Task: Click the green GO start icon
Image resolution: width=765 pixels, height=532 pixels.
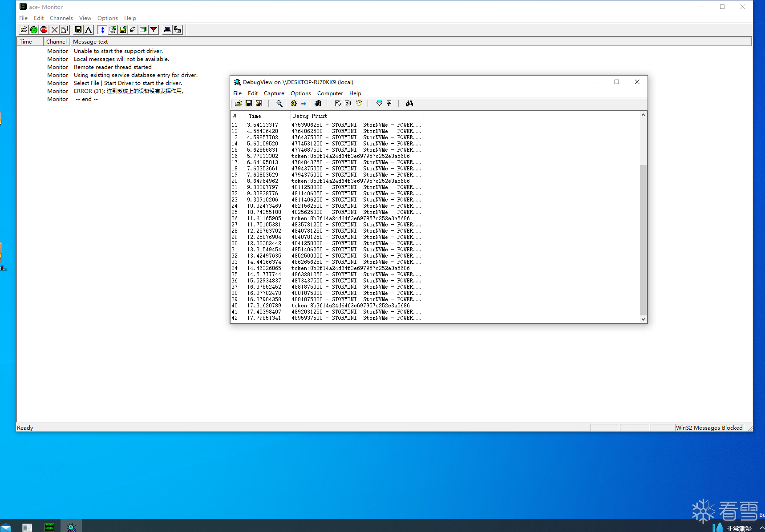Action: click(34, 30)
